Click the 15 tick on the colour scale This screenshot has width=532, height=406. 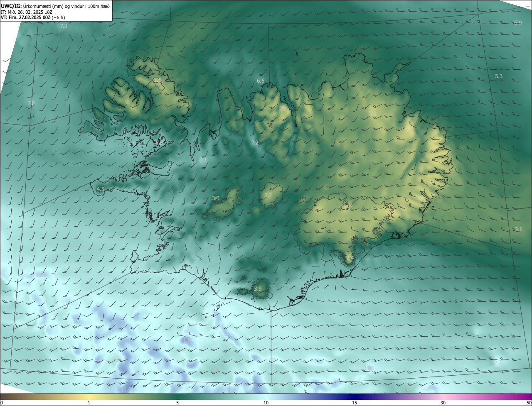(x=355, y=403)
